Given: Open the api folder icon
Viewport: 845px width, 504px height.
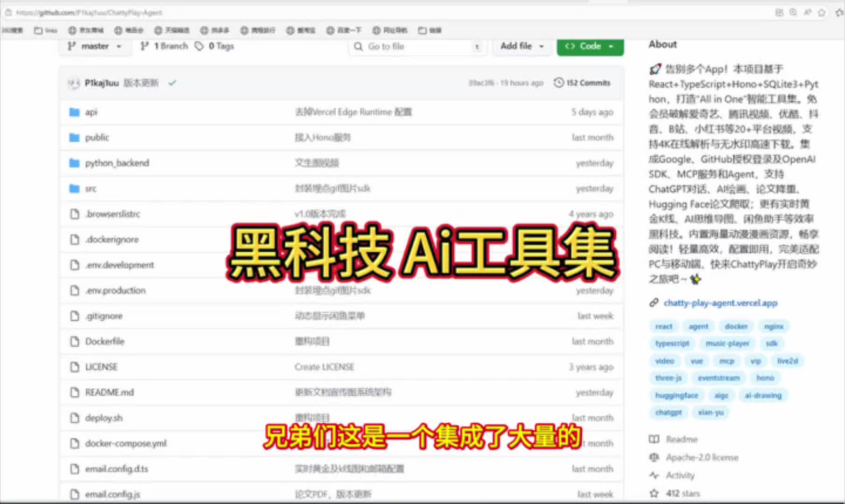Looking at the screenshot, I should 74,112.
